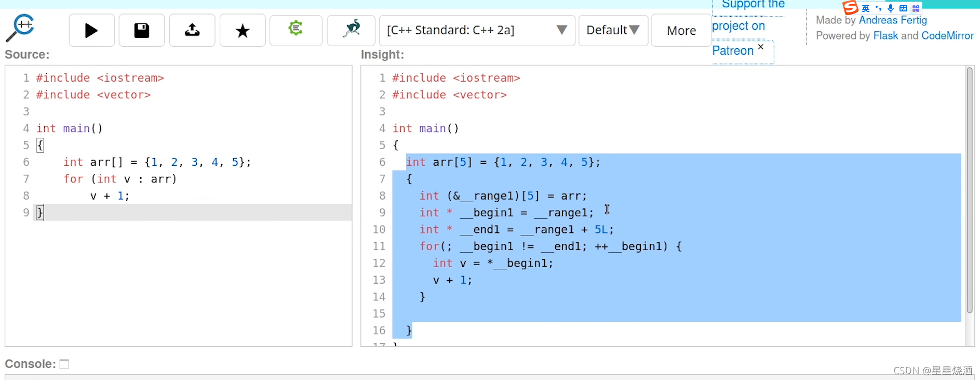Click the 'Support the' link text
Image resolution: width=980 pixels, height=380 pixels.
pyautogui.click(x=753, y=4)
